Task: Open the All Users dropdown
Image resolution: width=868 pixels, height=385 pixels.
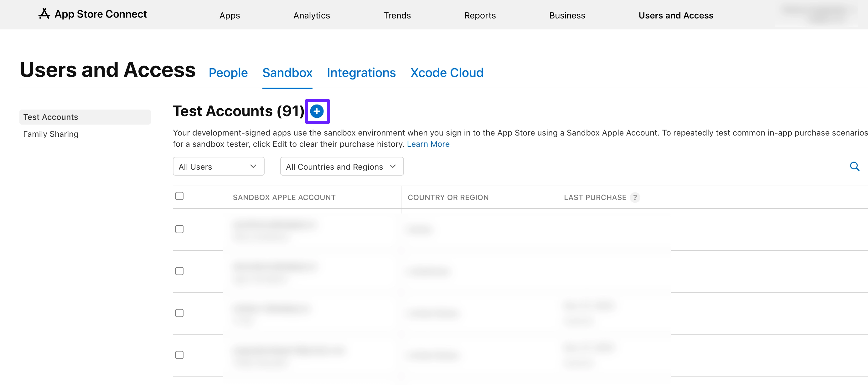Action: click(218, 166)
